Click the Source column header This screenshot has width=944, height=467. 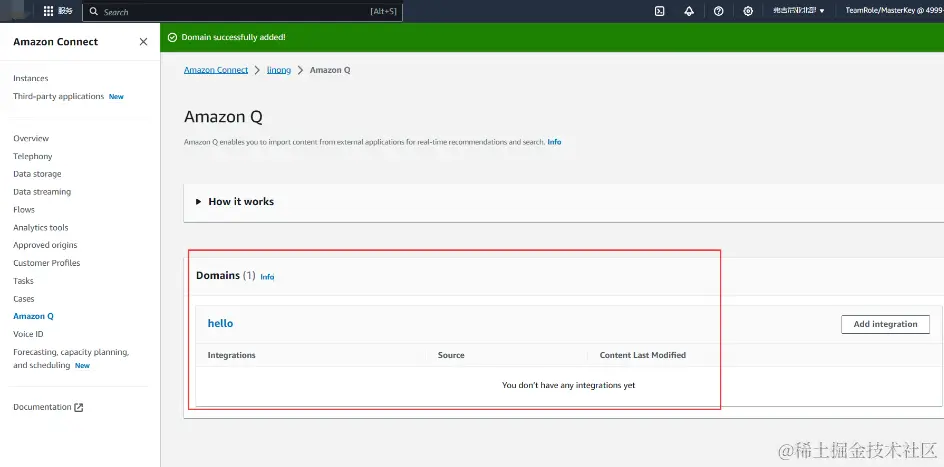pos(451,355)
